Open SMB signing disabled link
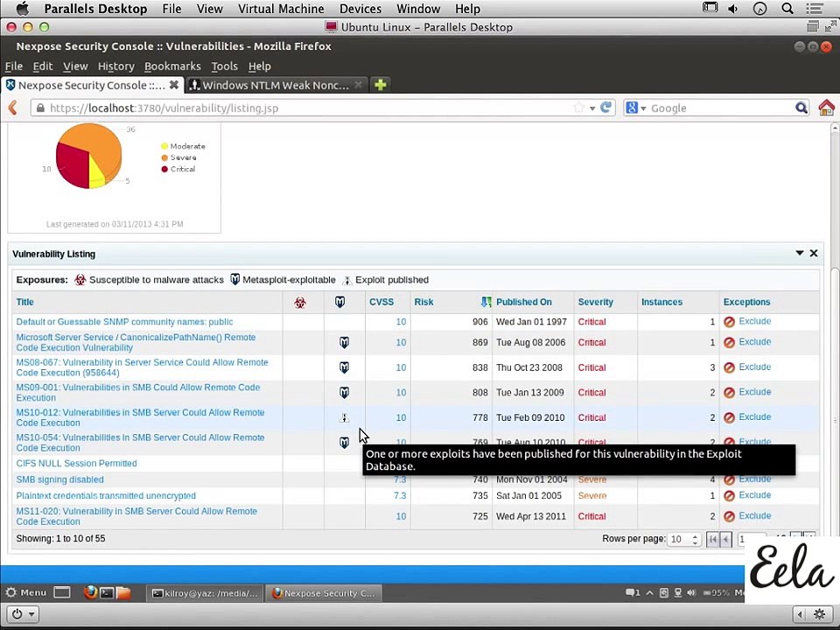This screenshot has height=630, width=840. point(60,479)
